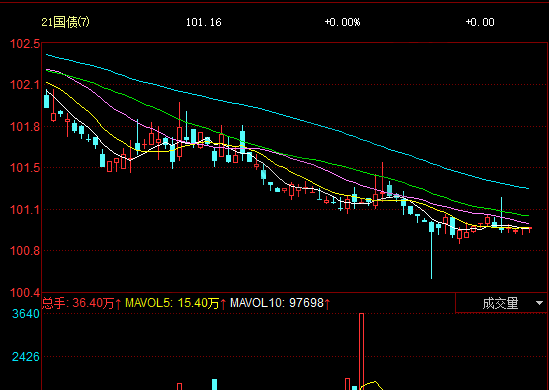Screen dimensions: 549x390
Task: Click the 100.4 price axis label
Action: [25, 292]
